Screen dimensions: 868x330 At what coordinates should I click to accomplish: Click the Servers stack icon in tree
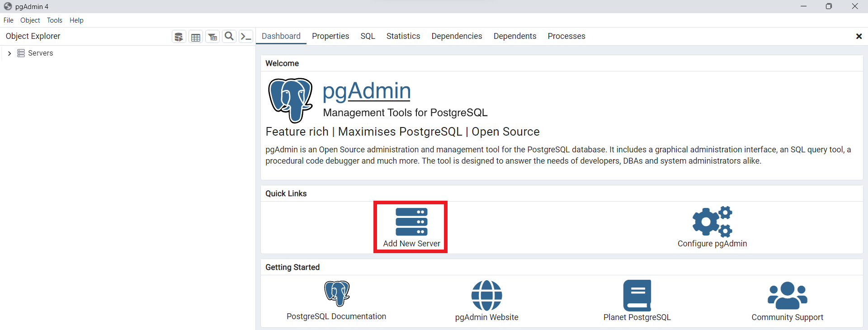tap(21, 53)
